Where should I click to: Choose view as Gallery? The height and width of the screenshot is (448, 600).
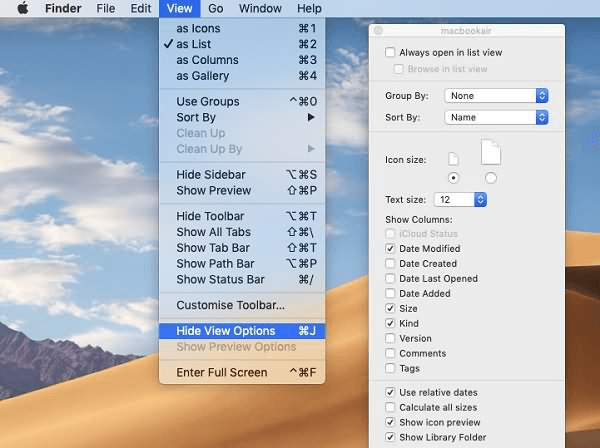tap(242, 76)
